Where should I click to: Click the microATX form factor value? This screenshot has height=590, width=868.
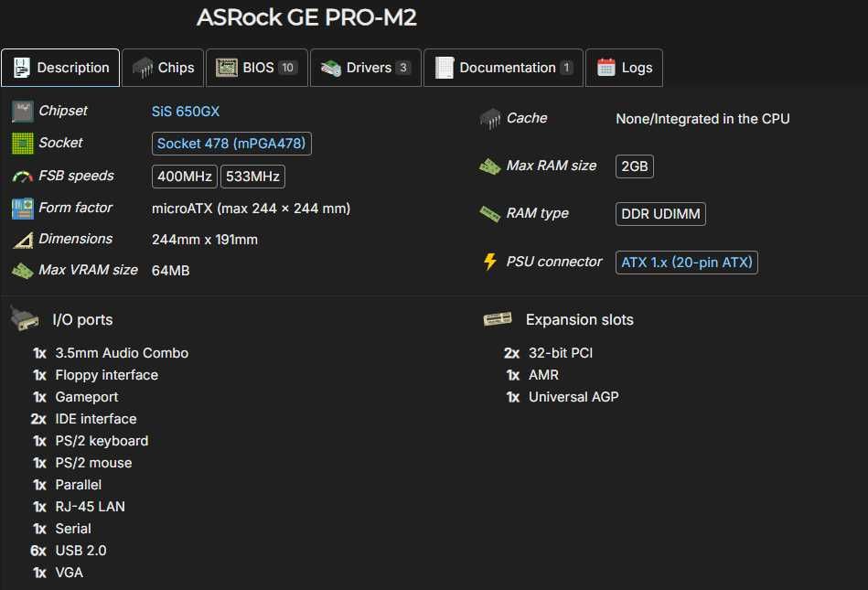(251, 209)
